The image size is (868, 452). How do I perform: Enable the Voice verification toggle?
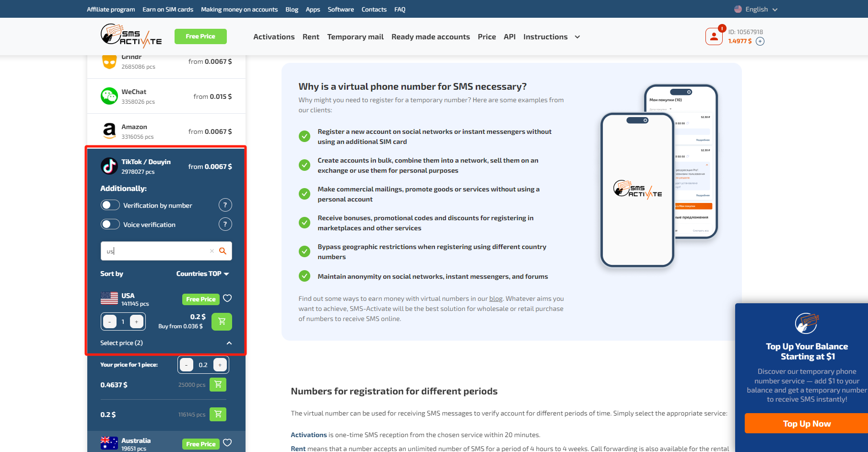point(110,224)
